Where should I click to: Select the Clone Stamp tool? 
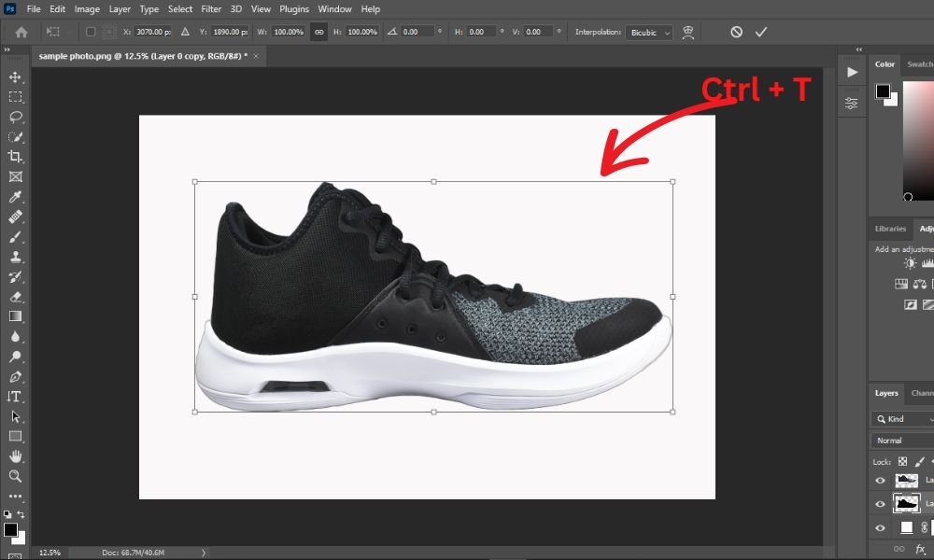(15, 257)
